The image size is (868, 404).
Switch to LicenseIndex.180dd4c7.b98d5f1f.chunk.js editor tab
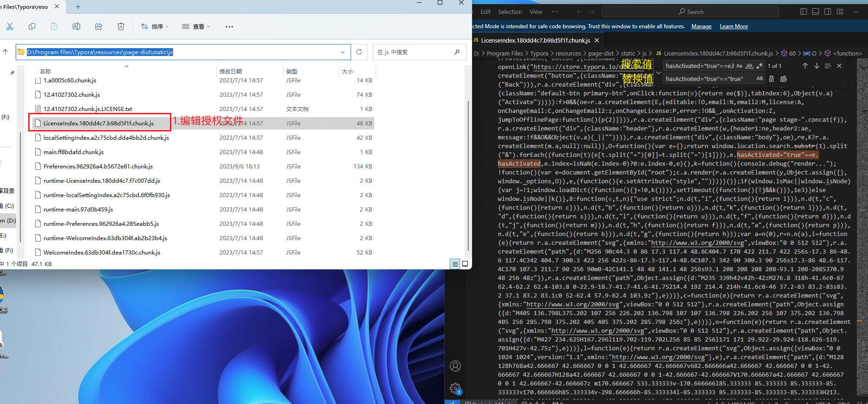click(x=535, y=41)
